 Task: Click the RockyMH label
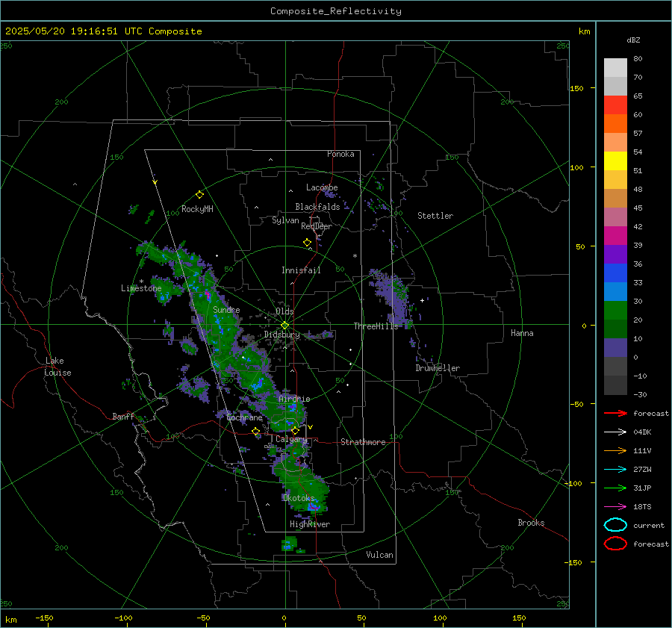197,209
